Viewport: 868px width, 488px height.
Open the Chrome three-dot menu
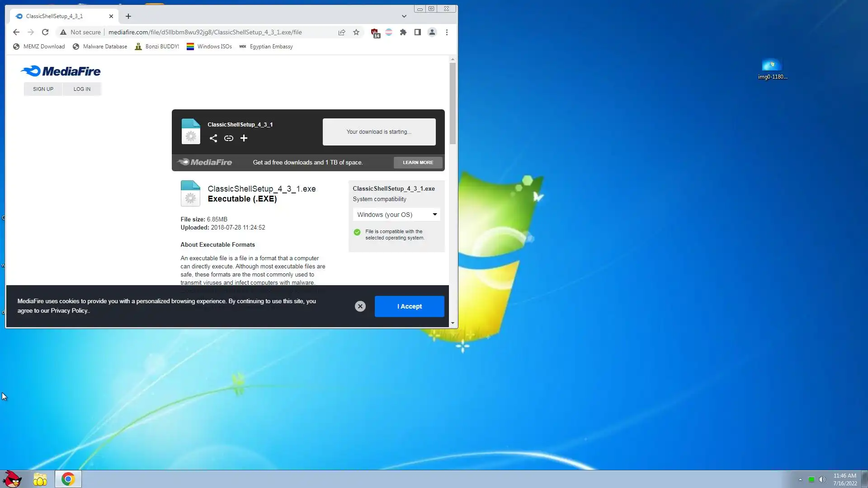pos(447,32)
